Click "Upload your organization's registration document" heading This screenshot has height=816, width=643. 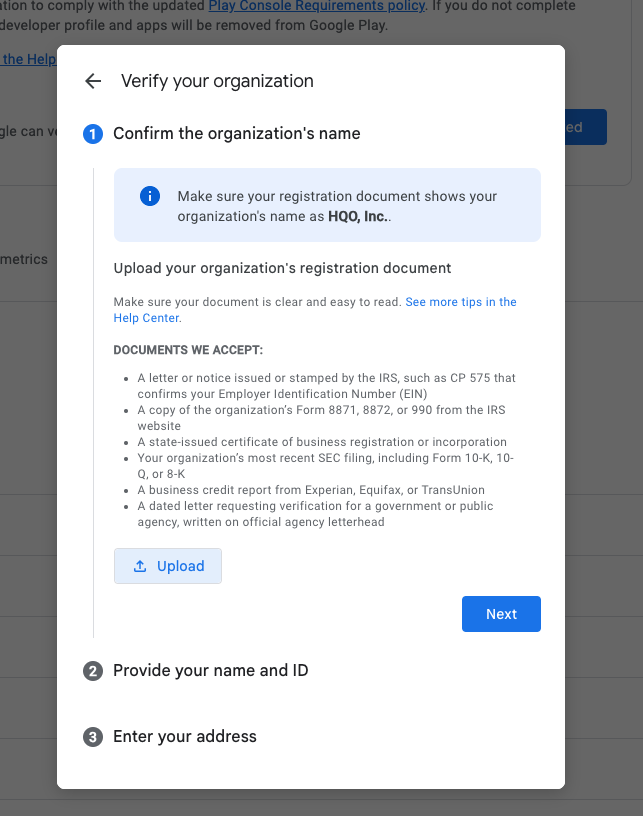[282, 268]
